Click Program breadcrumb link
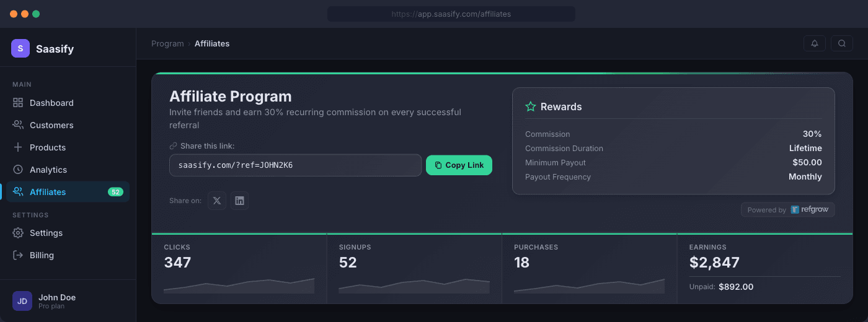This screenshot has height=322, width=868. point(167,43)
